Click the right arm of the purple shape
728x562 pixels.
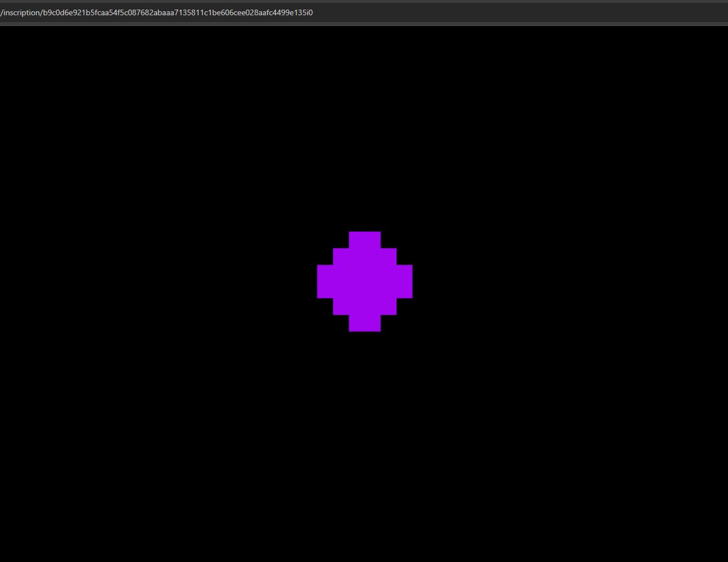405,281
